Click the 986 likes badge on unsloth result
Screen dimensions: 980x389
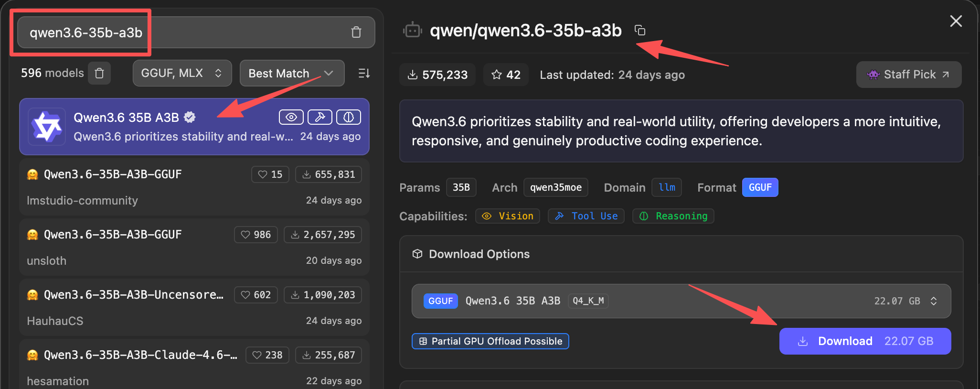click(x=256, y=235)
